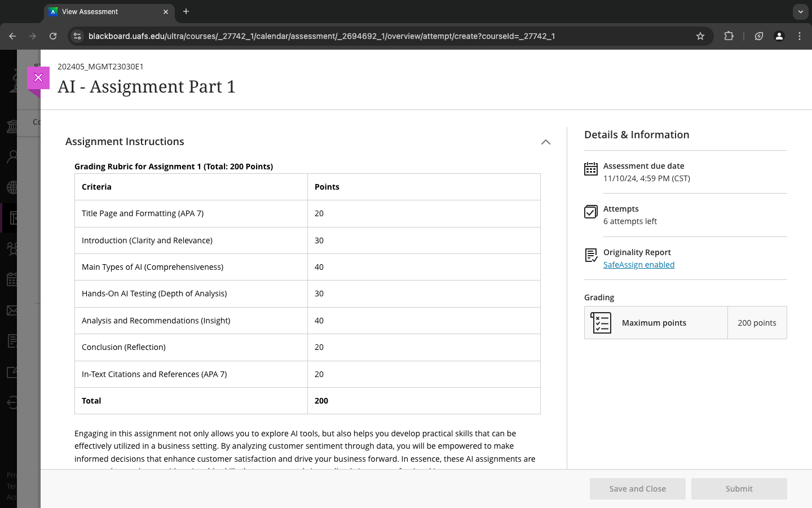Viewport: 812px width, 508px height.
Task: Bookmark this page with the star icon
Action: pos(700,36)
